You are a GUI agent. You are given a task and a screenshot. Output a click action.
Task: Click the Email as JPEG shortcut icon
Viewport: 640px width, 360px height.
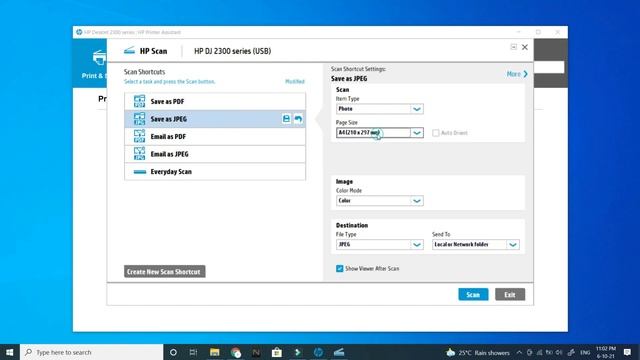[139, 154]
